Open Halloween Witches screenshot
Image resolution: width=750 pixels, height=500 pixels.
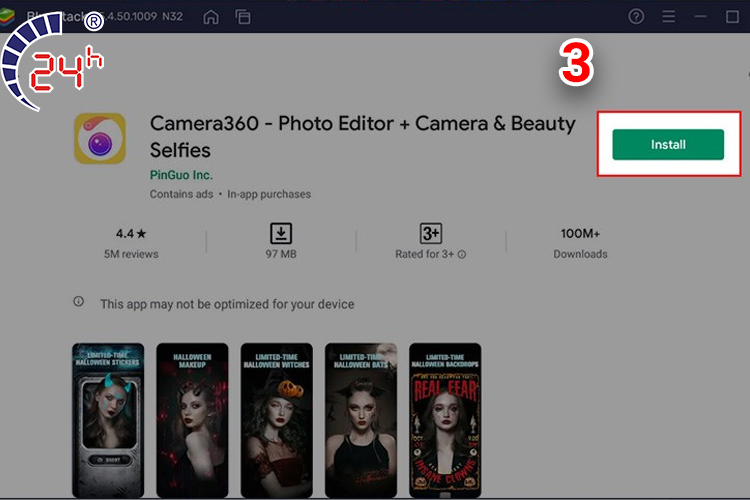tap(276, 421)
